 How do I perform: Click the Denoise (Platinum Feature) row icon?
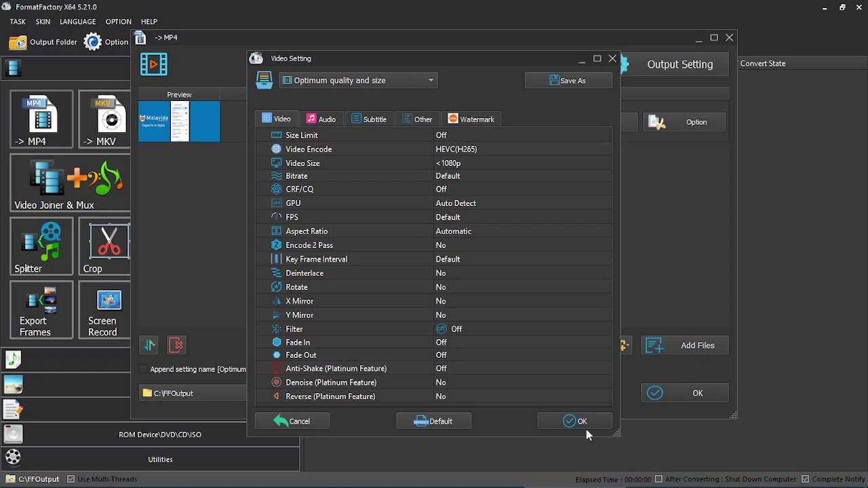pyautogui.click(x=276, y=382)
